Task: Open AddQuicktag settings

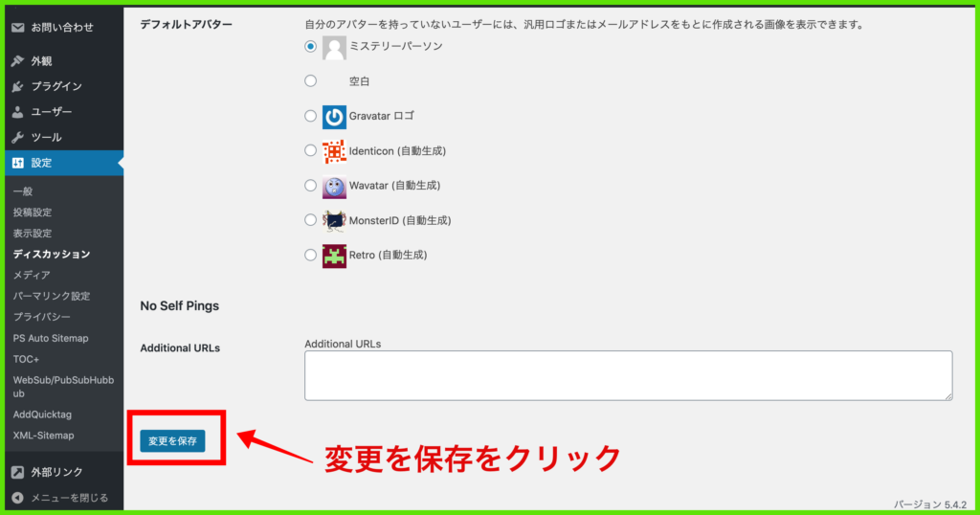Action: click(x=42, y=414)
